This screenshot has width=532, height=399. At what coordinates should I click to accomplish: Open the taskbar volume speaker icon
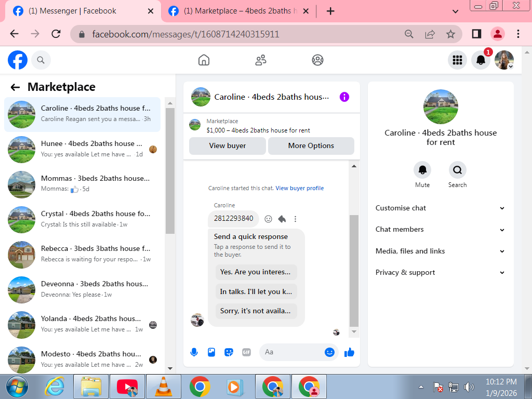[469, 387]
